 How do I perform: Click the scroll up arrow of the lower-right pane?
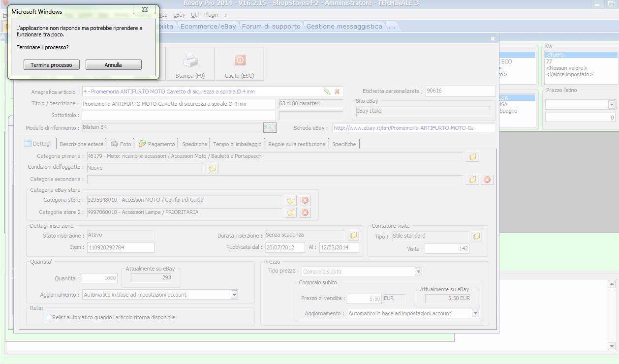pos(612,284)
